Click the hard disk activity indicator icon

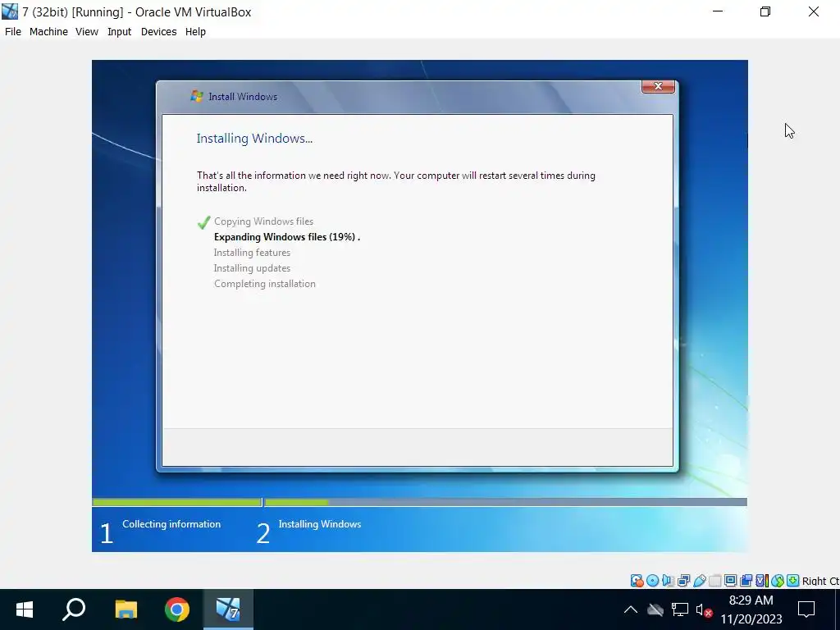[x=637, y=581]
